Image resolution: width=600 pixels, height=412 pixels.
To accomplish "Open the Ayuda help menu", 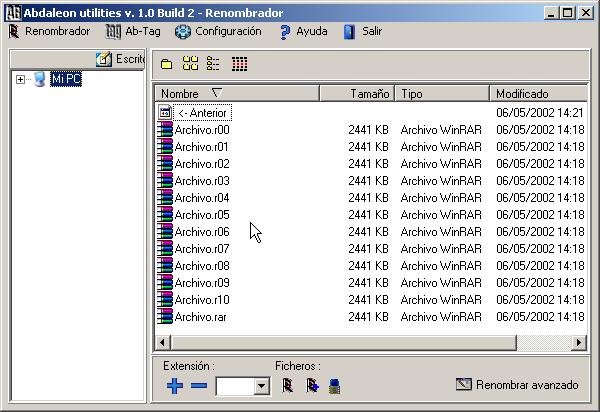I will pyautogui.click(x=302, y=31).
